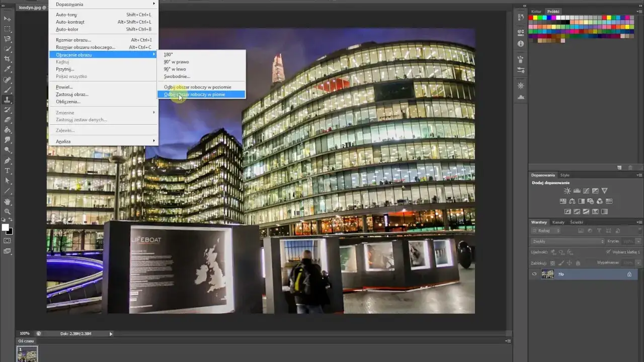Add a Brightness/Contrast adjustment
The image size is (644, 362).
(x=568, y=191)
